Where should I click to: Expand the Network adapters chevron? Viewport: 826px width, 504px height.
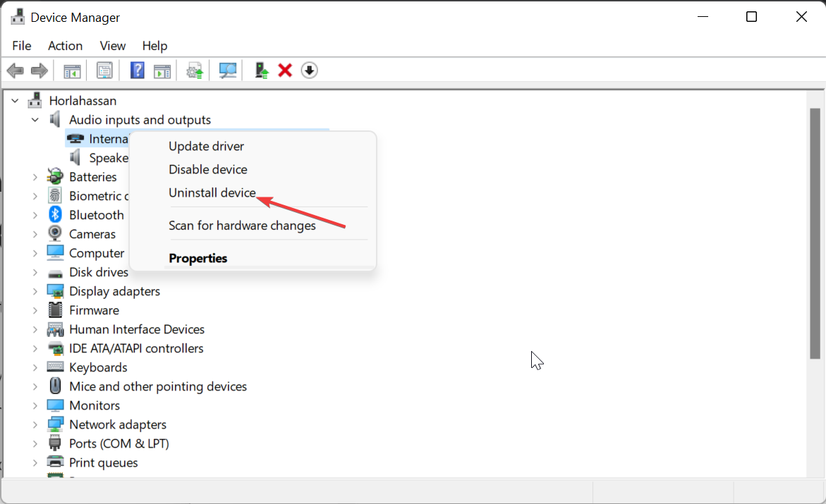35,424
